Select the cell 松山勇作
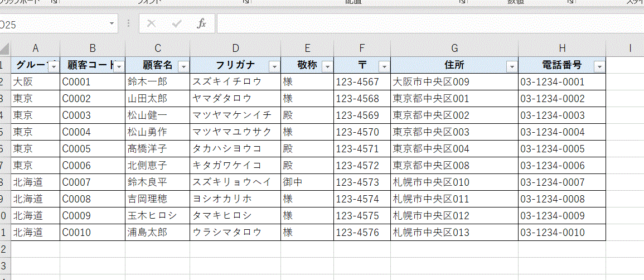The height and width of the screenshot is (280, 644). 157,132
